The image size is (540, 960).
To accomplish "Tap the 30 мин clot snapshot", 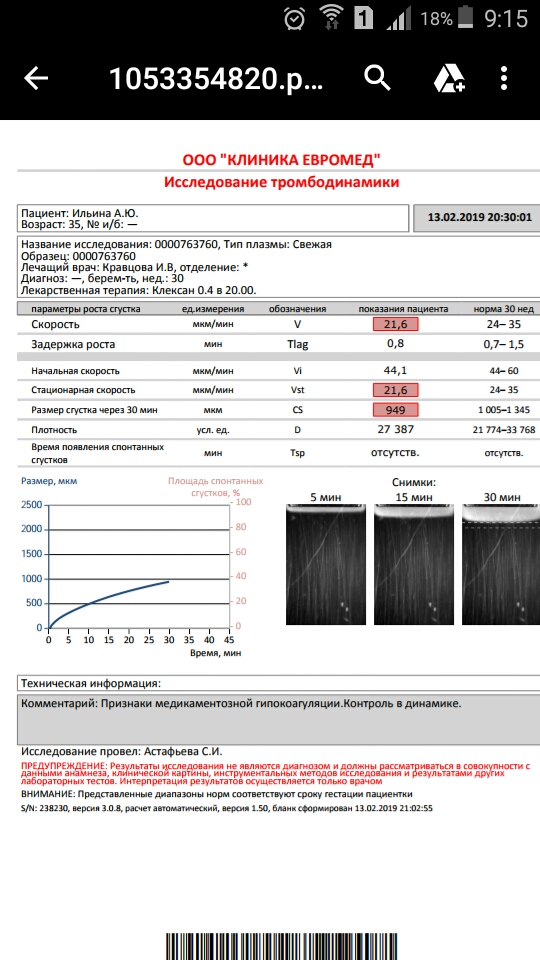I will point(501,564).
